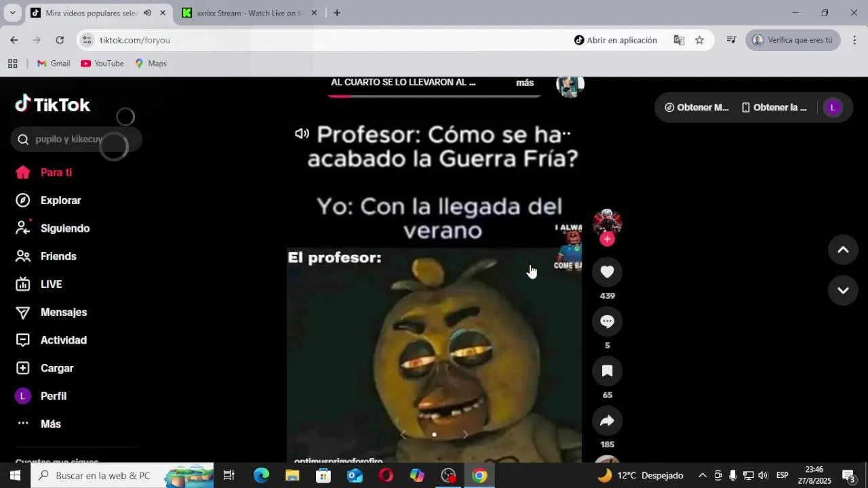Open the Chrome apps grid icon

click(x=12, y=63)
